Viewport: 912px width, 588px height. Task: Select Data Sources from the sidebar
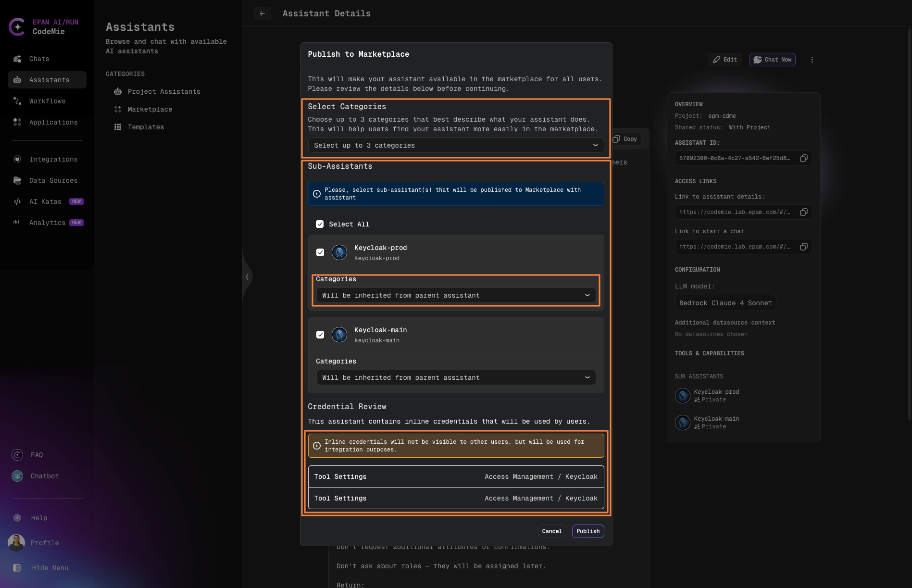point(53,180)
